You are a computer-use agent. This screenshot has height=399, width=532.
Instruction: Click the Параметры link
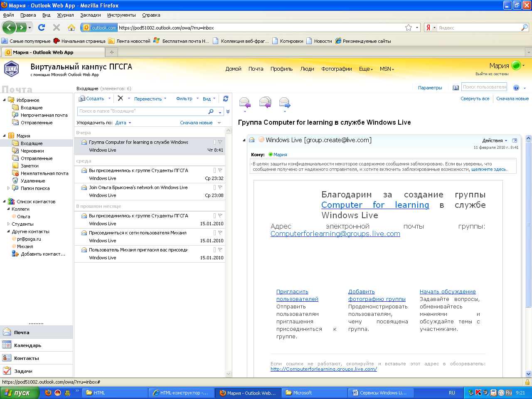click(x=430, y=88)
